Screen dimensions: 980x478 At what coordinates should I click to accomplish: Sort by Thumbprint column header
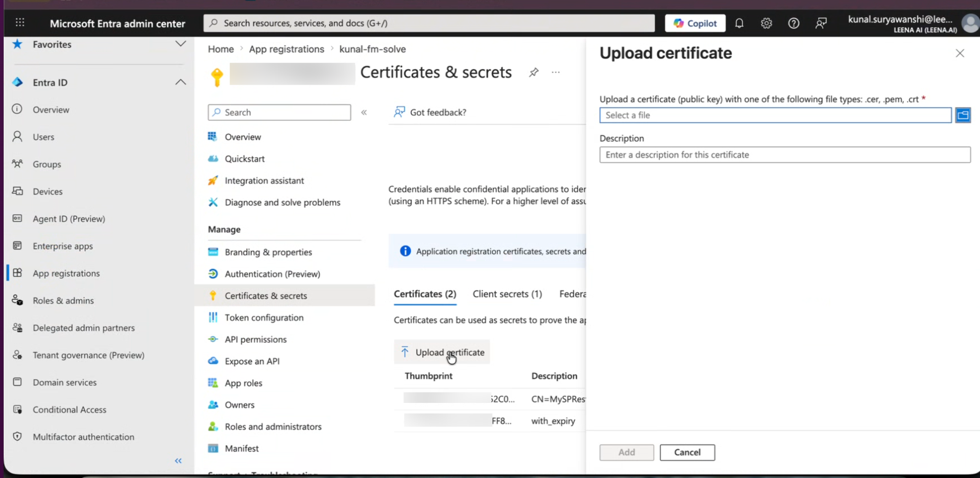click(x=428, y=376)
